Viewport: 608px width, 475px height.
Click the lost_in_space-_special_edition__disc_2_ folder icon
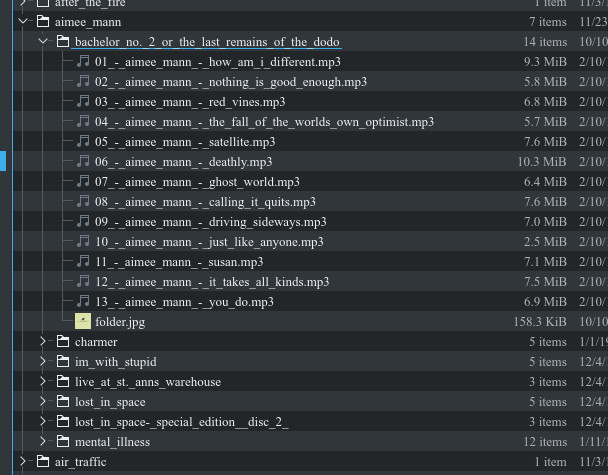63,421
